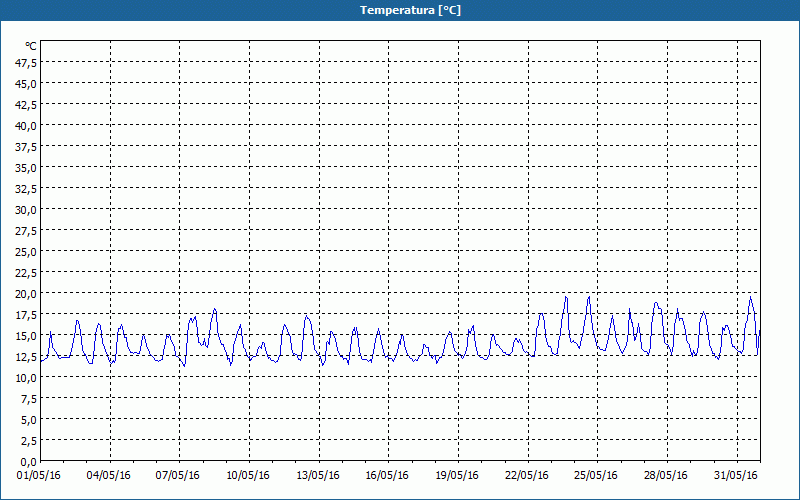Click the 22/05/16 date label
The width and height of the screenshot is (800, 500).
tap(527, 476)
